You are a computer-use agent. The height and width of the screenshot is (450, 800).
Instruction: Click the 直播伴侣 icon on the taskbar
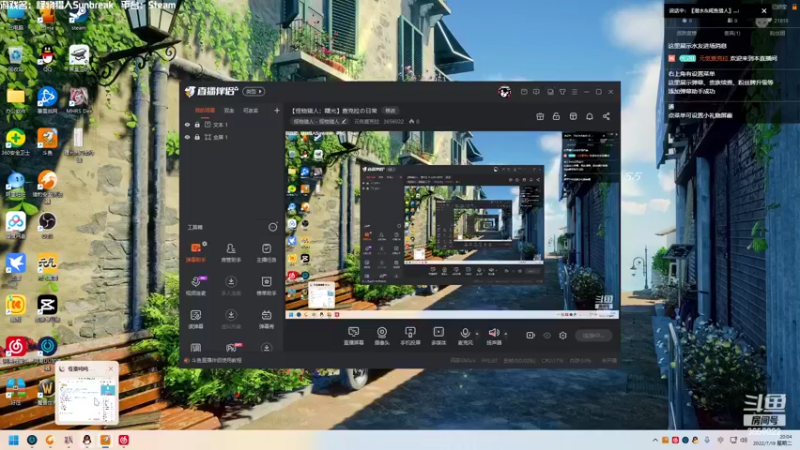tap(105, 440)
